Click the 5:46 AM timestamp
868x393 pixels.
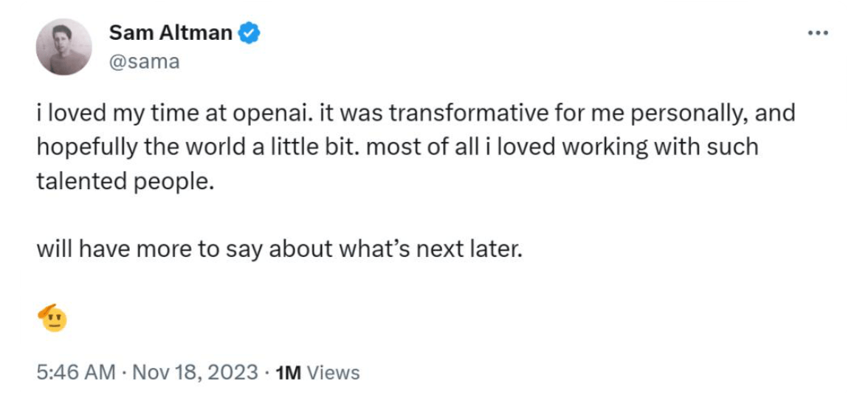pos(77,372)
